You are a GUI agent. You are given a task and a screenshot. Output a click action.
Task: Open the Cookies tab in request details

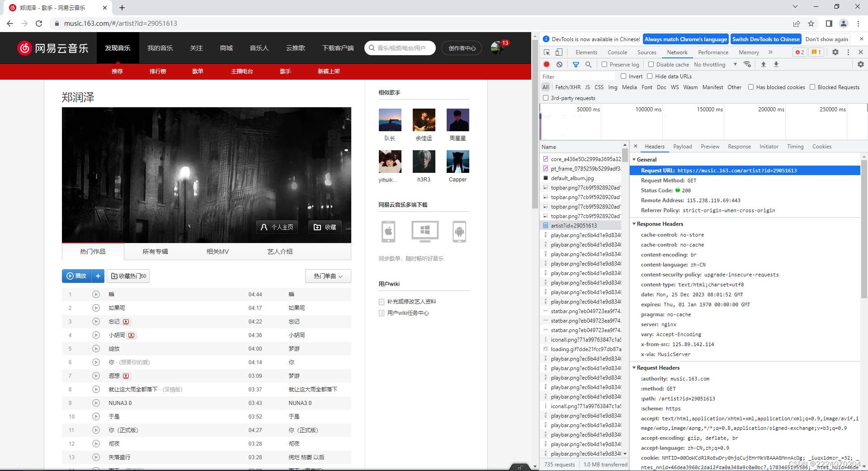tap(821, 147)
